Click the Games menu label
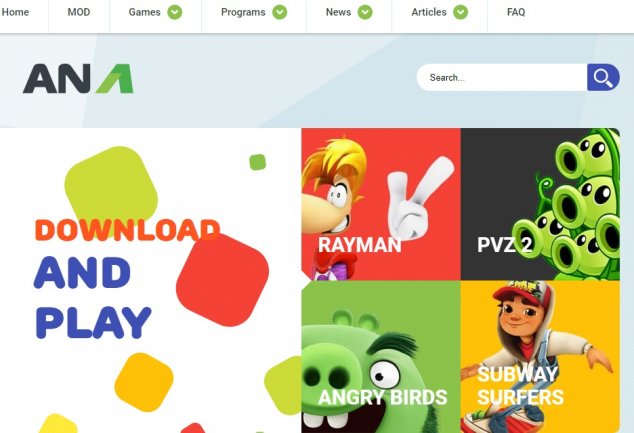The width and height of the screenshot is (634, 433). click(x=144, y=12)
